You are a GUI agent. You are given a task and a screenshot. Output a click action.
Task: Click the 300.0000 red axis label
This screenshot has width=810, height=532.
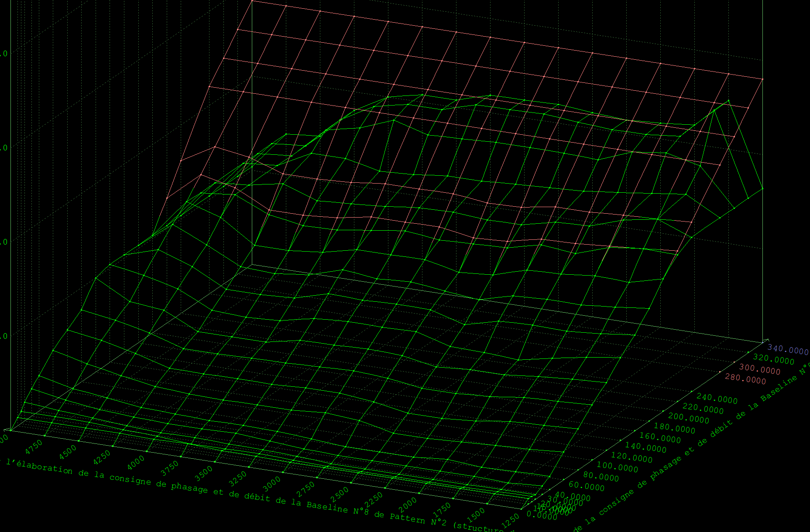[x=759, y=370]
